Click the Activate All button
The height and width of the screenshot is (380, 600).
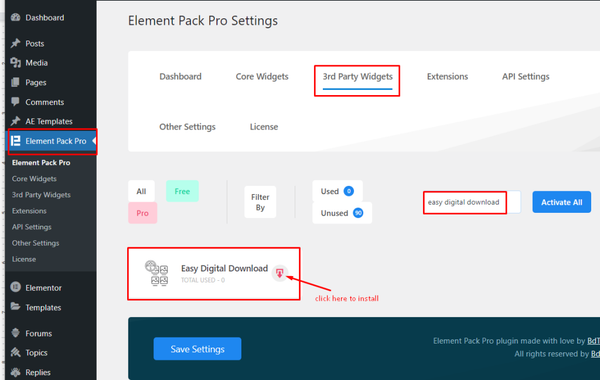coord(561,202)
